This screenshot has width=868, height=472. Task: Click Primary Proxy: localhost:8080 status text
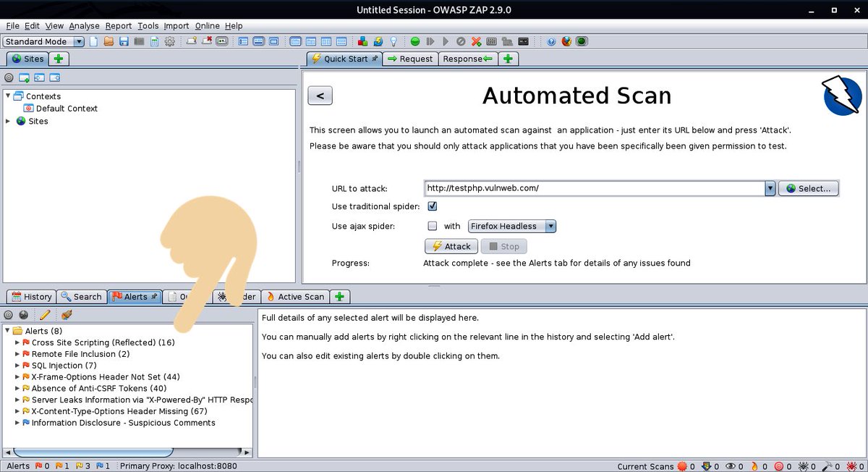(179, 466)
